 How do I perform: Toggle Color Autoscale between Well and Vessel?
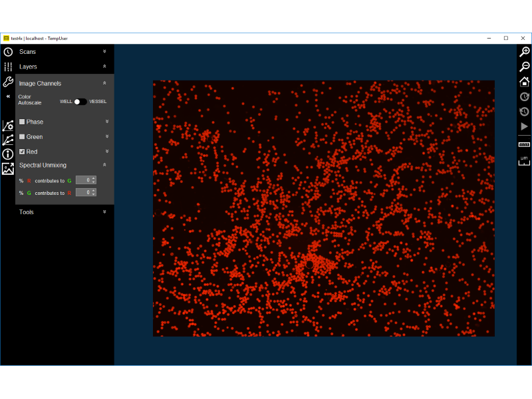click(80, 102)
